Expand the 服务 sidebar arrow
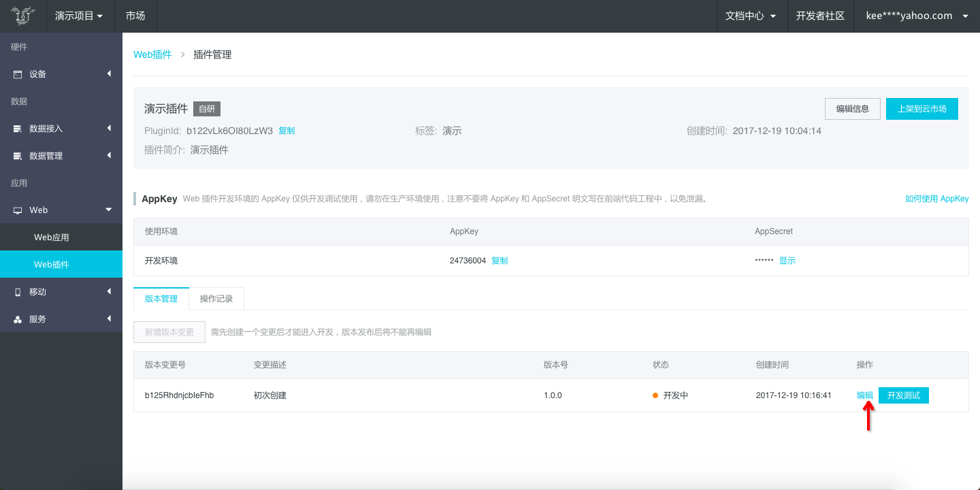This screenshot has width=980, height=490. pos(109,318)
